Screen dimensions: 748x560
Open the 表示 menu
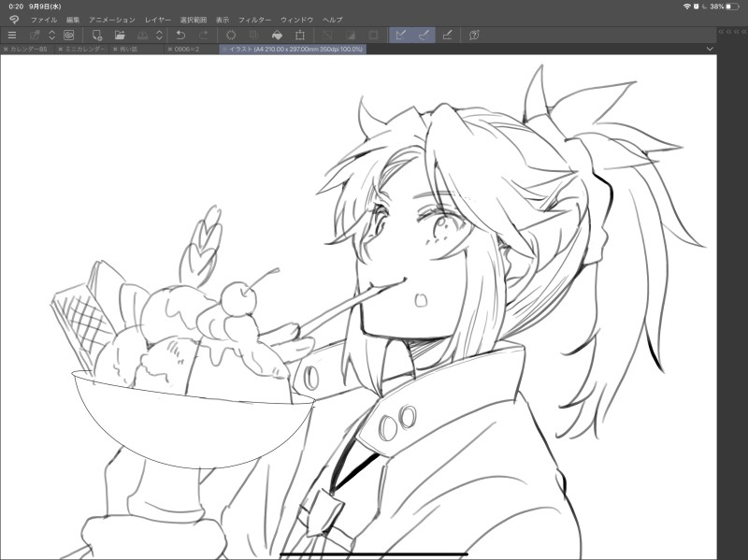tap(223, 20)
